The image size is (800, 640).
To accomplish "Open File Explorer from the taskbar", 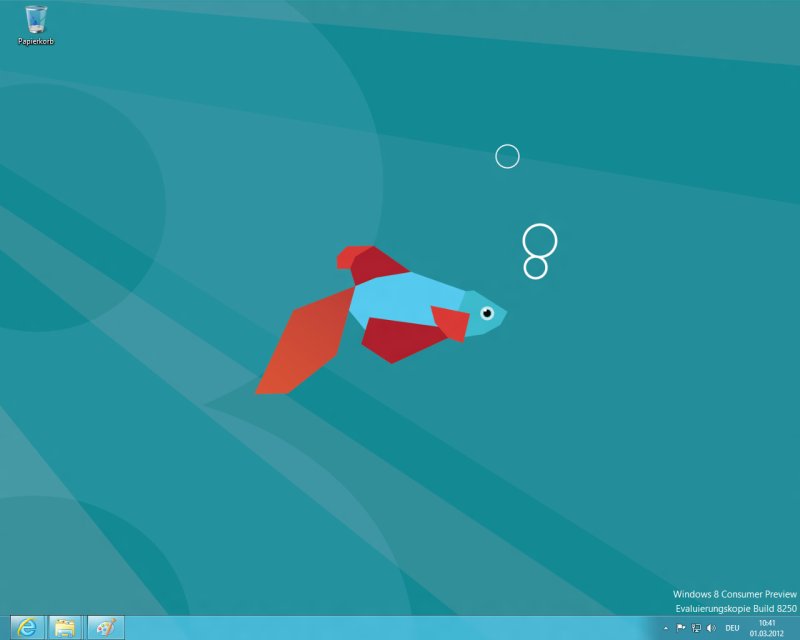I will coord(65,627).
